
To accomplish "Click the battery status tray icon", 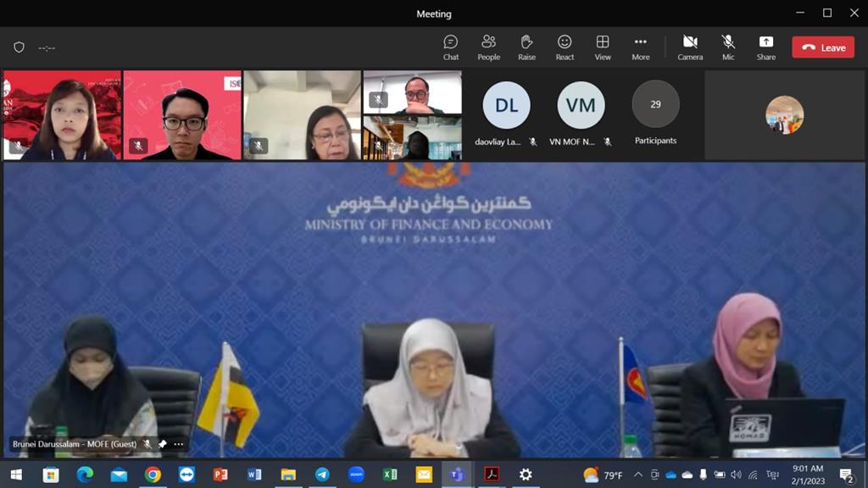I will (x=719, y=474).
